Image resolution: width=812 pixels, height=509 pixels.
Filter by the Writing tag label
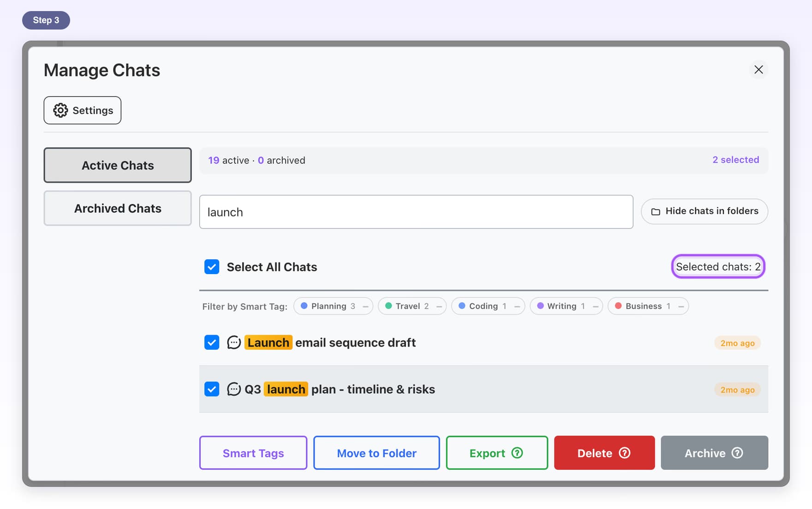click(561, 306)
